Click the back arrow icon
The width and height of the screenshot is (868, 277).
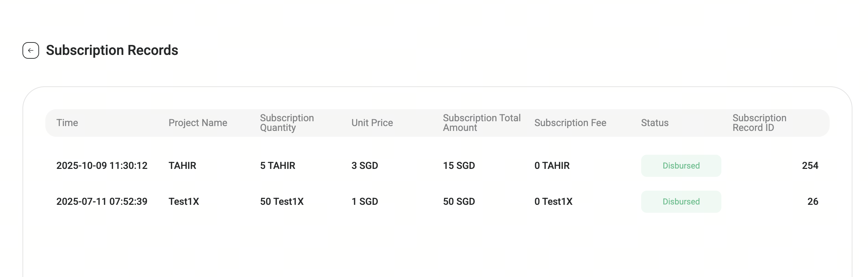[x=31, y=50]
